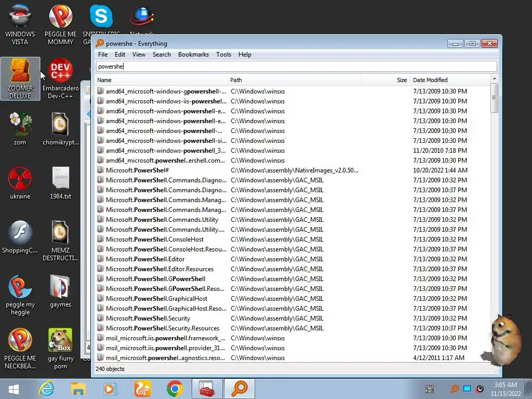Switch to the red toolbox taskbar app
Viewport: 532px width, 399px height.
click(207, 389)
